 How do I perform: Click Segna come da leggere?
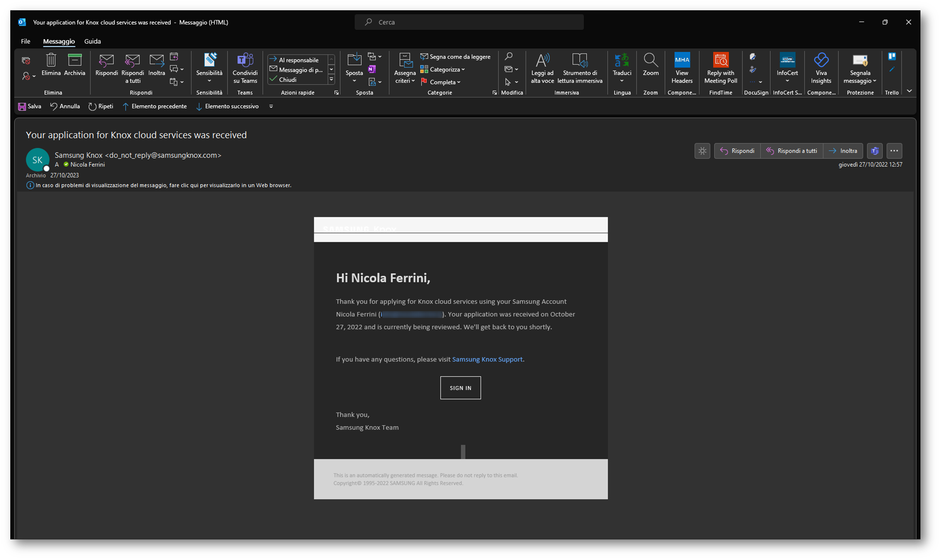[455, 57]
